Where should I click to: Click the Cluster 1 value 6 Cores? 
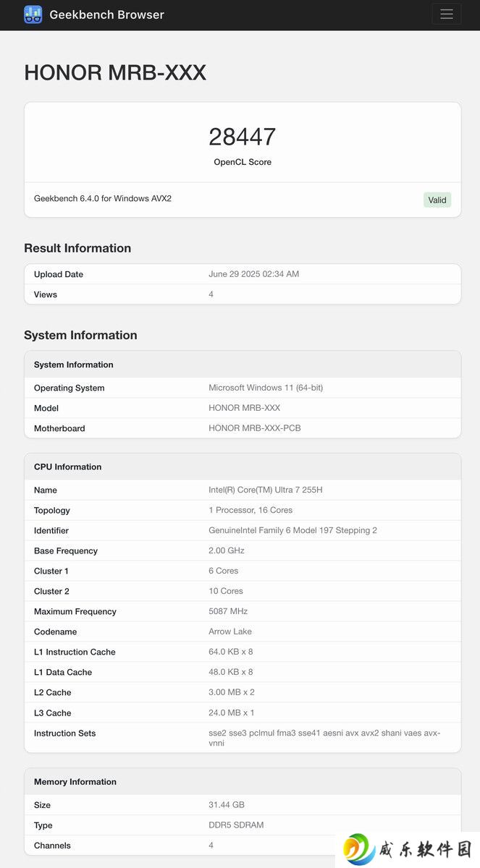[x=223, y=571]
